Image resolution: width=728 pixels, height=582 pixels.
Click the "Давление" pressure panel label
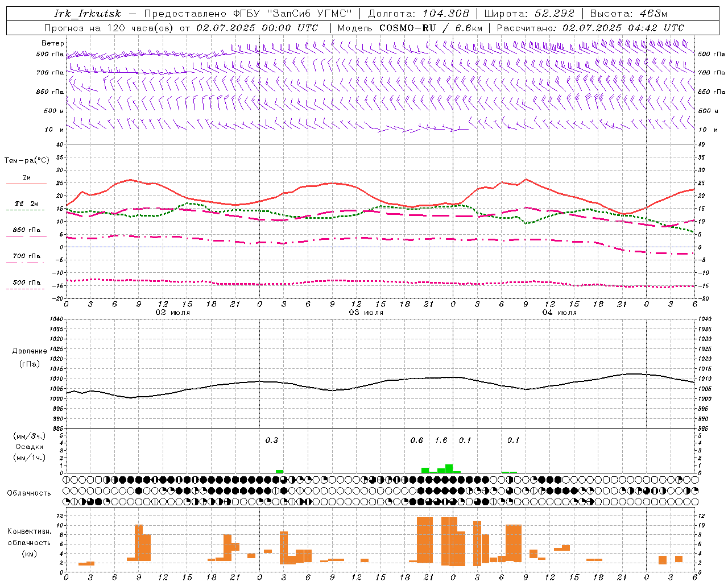click(x=30, y=351)
